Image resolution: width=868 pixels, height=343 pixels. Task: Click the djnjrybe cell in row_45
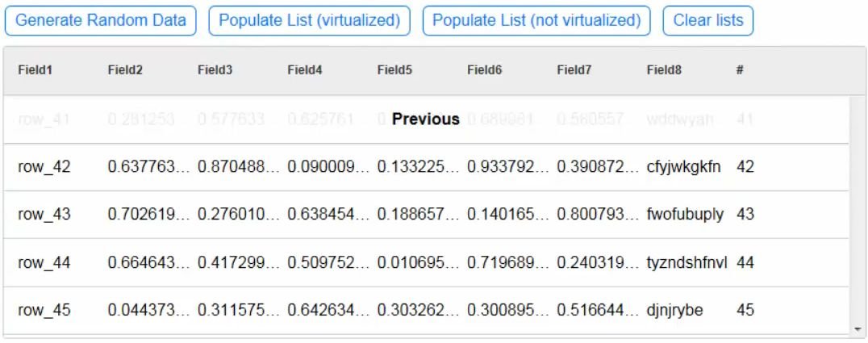click(674, 310)
